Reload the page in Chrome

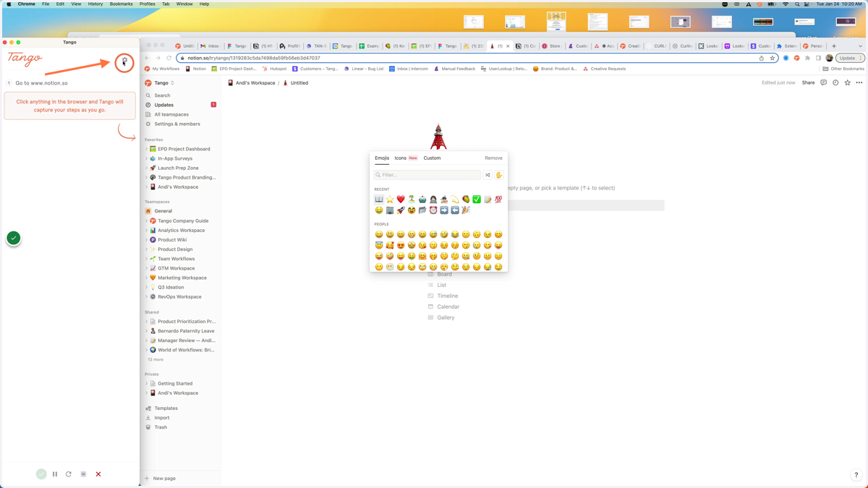coord(169,58)
